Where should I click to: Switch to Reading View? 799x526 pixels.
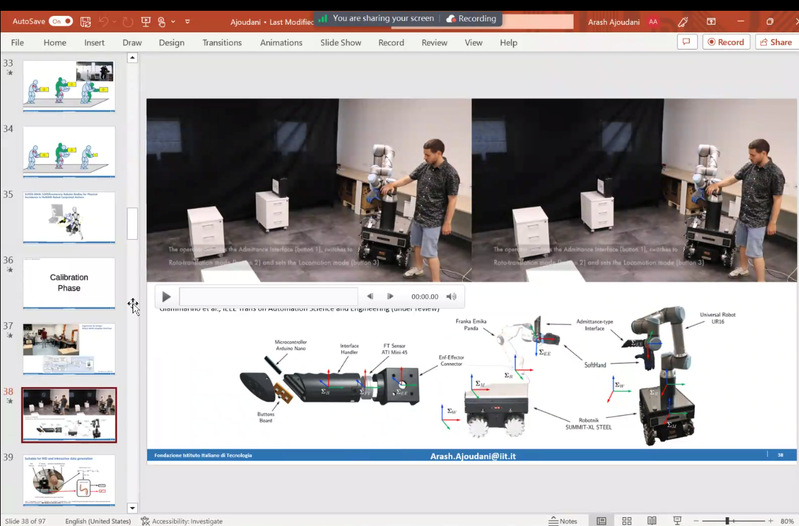tap(652, 520)
